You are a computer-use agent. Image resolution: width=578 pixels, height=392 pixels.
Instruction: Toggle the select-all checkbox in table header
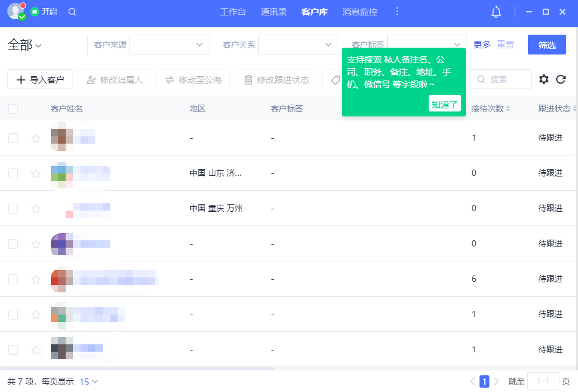click(13, 108)
